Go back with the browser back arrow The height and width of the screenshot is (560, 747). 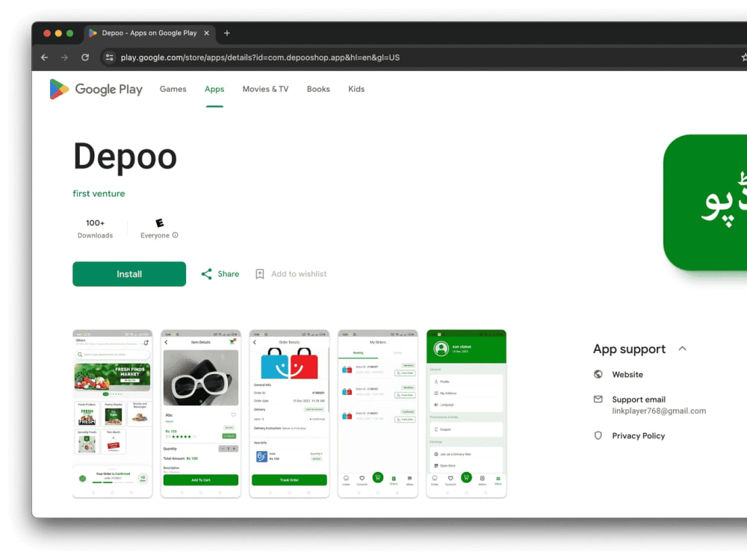coord(44,57)
